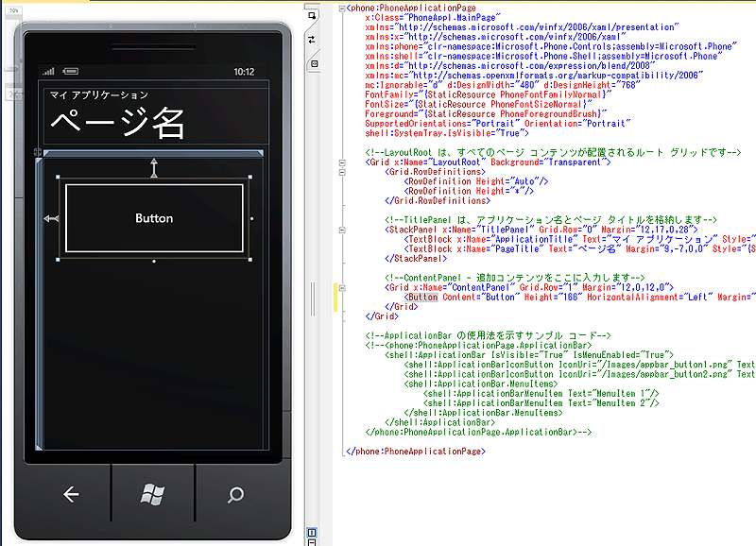Click the マイ アプリケーション title text
Image resolution: width=756 pixels, height=546 pixels.
99,94
